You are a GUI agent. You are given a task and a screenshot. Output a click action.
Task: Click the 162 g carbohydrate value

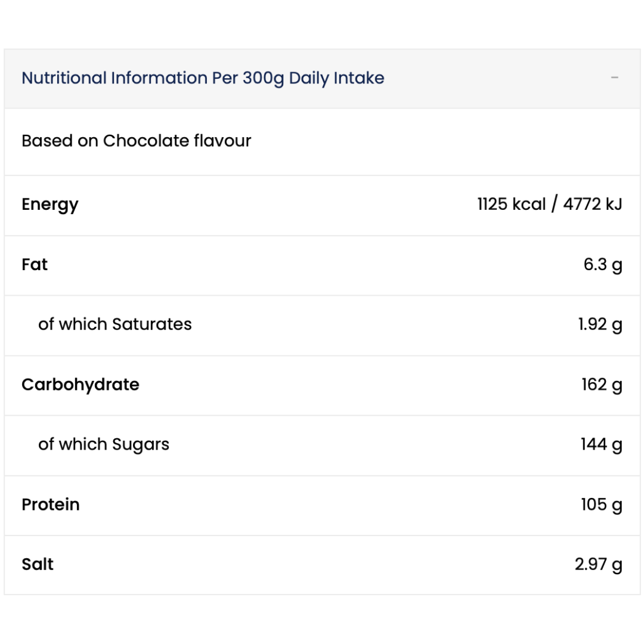tap(602, 385)
